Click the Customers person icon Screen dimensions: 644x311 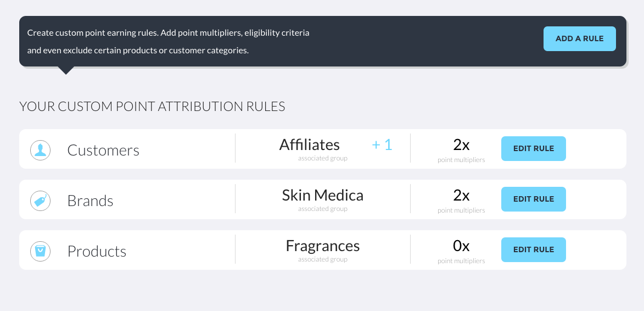point(40,150)
